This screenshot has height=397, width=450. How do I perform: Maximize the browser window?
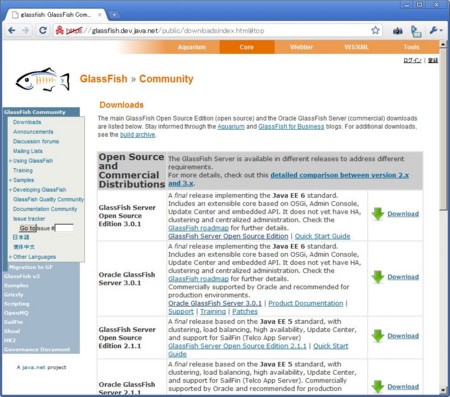(420, 5)
